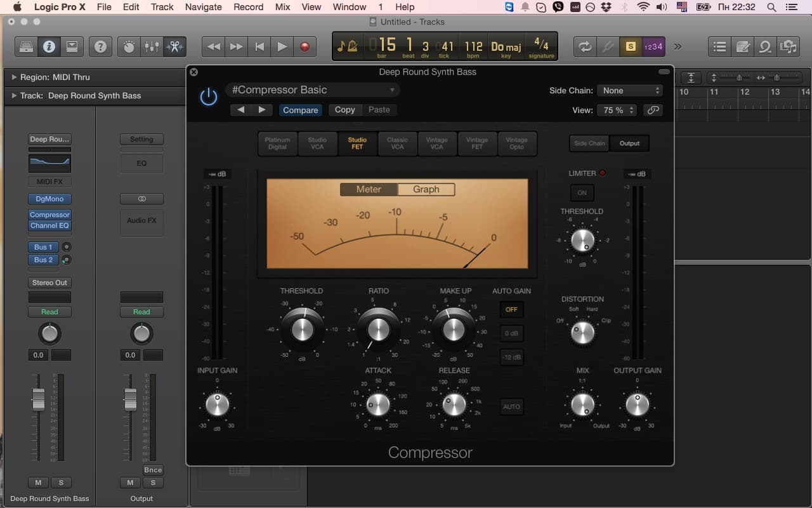Open Spotlight search in menu bar
The width and height of the screenshot is (812, 508).
pos(771,7)
